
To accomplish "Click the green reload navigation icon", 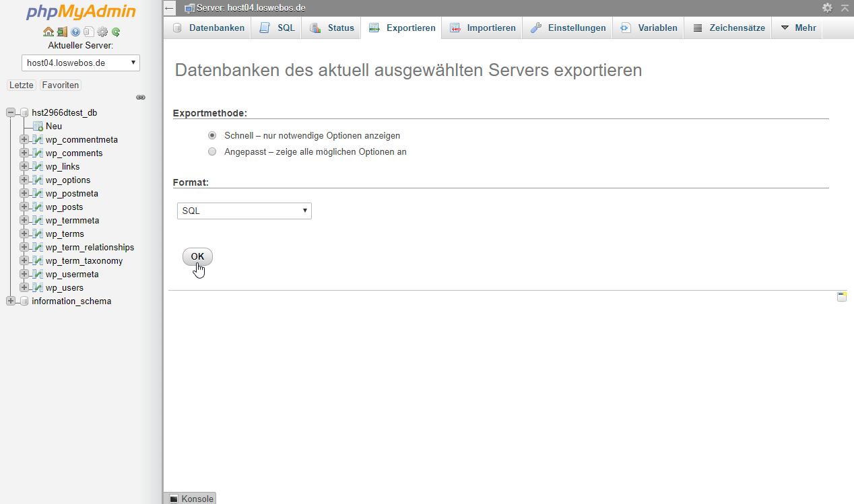I will pyautogui.click(x=116, y=32).
